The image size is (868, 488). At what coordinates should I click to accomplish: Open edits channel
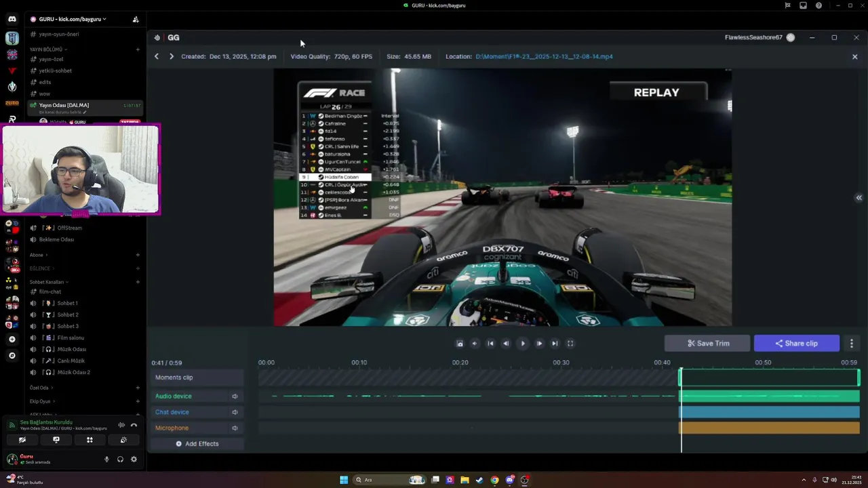pyautogui.click(x=45, y=82)
